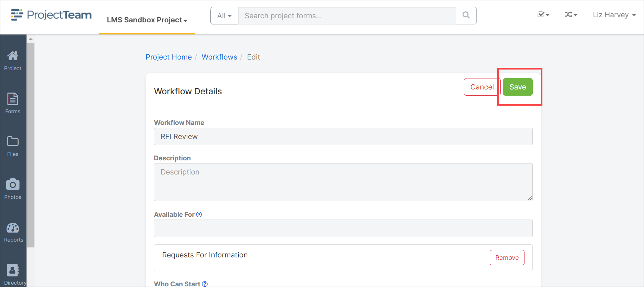Screen dimensions: 644x287
Task: Click the Who Can Start help icon
Action: 205,284
